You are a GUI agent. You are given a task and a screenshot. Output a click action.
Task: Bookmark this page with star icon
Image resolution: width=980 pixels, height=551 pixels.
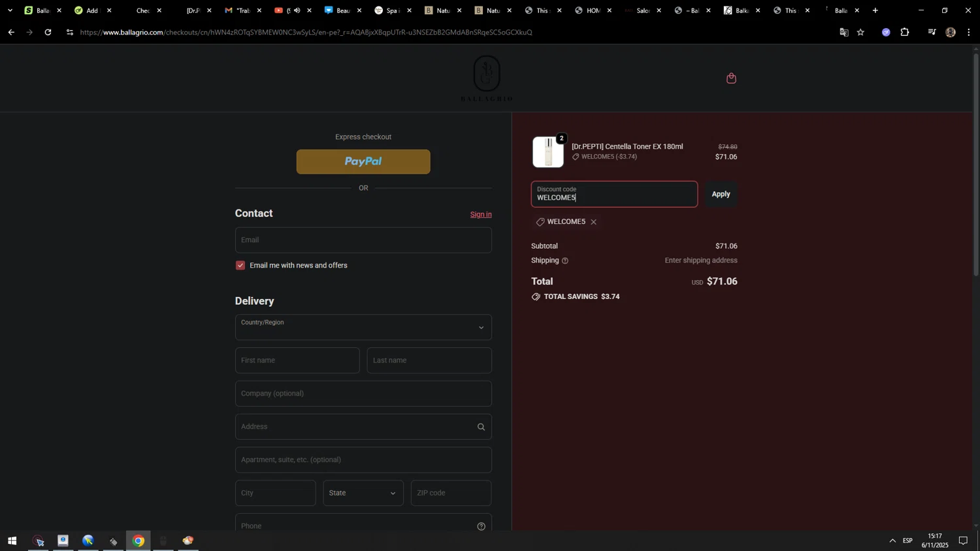pos(860,32)
